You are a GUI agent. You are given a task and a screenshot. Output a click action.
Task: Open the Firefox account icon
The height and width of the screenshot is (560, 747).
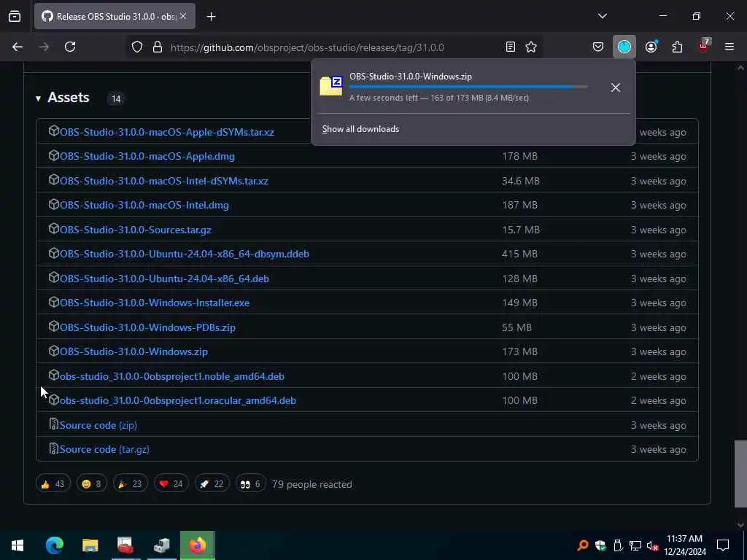point(651,47)
